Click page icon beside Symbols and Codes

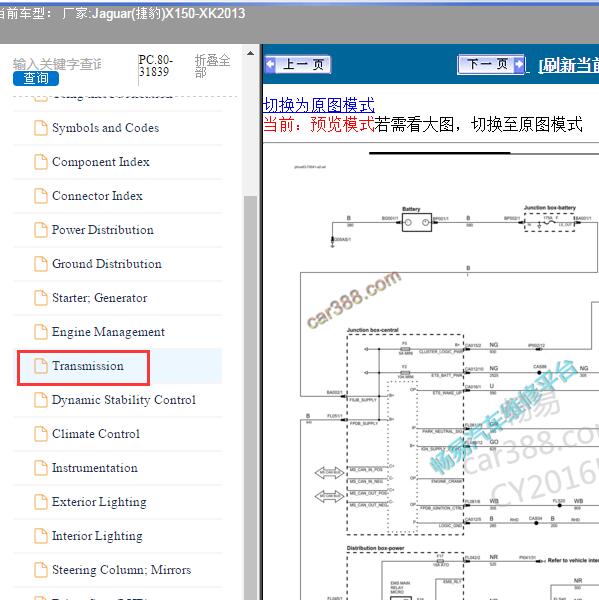41,128
